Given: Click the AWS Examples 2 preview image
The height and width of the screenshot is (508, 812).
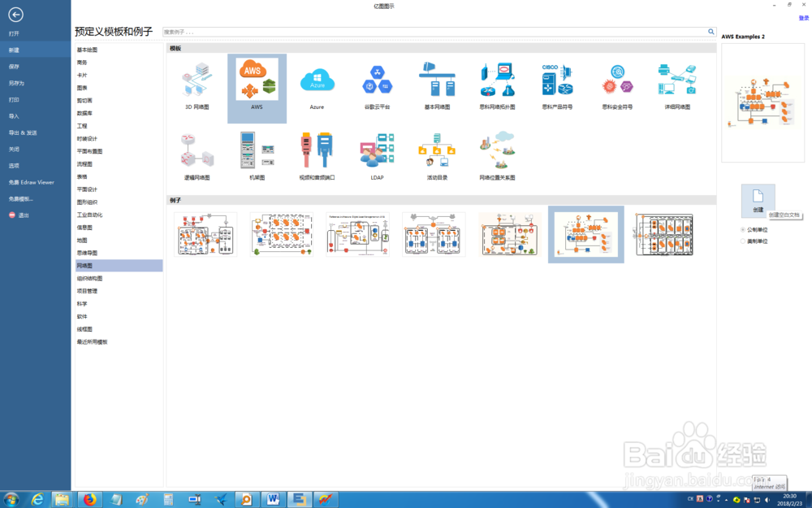Looking at the screenshot, I should pos(762,102).
